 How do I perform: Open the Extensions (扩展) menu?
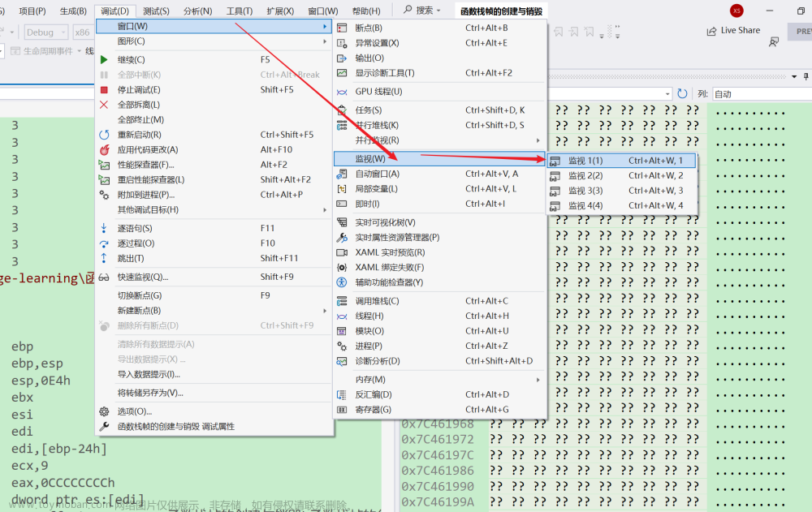280,11
